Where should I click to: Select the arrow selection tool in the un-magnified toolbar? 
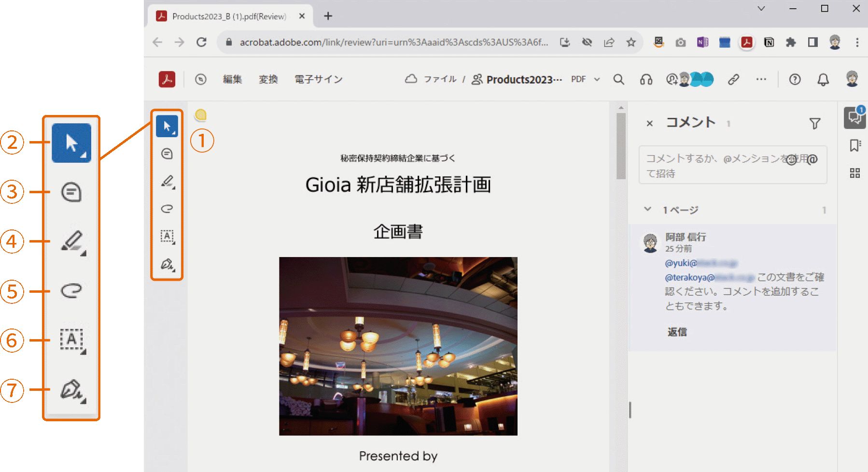click(167, 126)
